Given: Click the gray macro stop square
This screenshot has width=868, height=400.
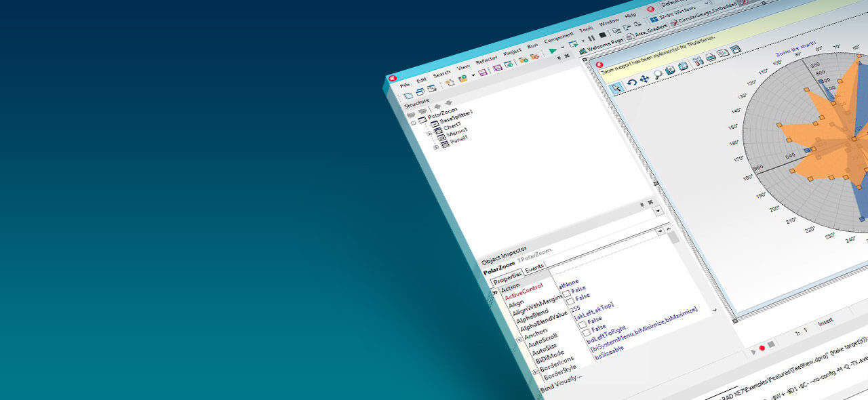Looking at the screenshot, I should click(x=771, y=345).
